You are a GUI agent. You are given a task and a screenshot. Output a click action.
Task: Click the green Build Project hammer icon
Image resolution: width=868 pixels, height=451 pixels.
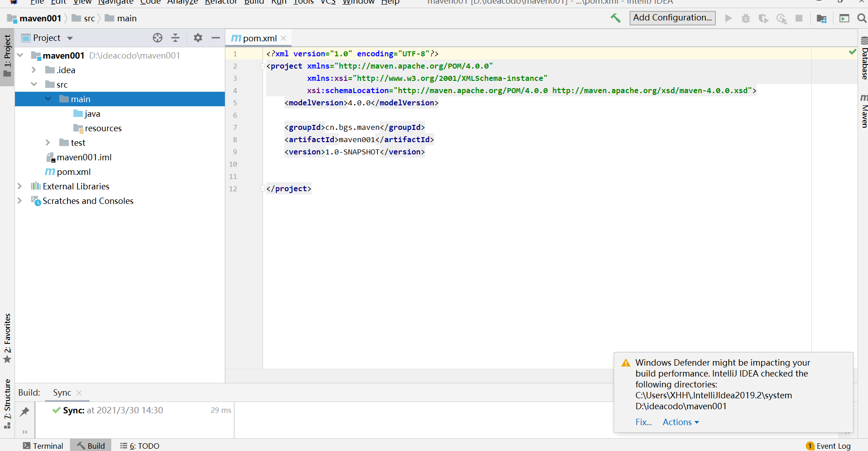tap(615, 18)
